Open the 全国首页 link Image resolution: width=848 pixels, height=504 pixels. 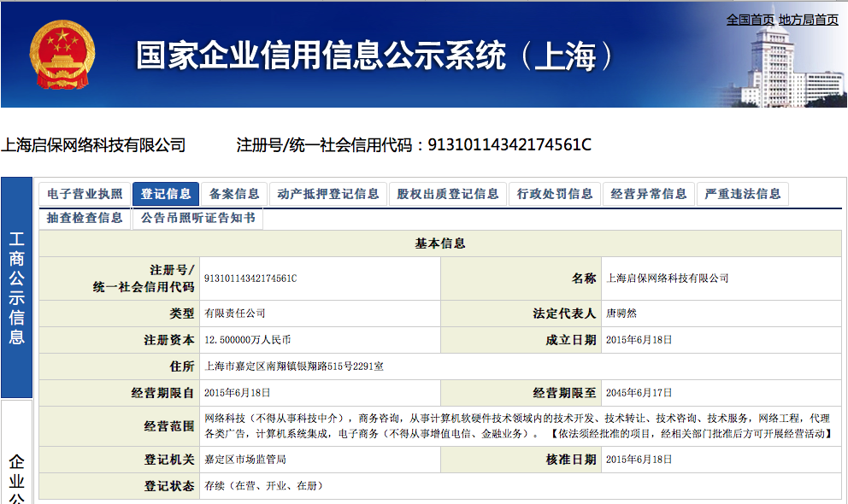click(x=750, y=20)
